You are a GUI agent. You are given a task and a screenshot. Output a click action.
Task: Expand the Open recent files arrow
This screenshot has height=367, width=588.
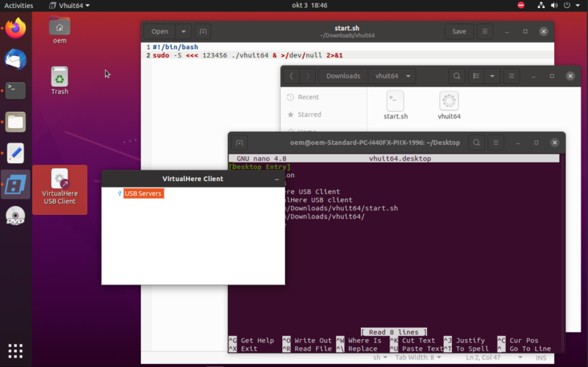pos(183,32)
